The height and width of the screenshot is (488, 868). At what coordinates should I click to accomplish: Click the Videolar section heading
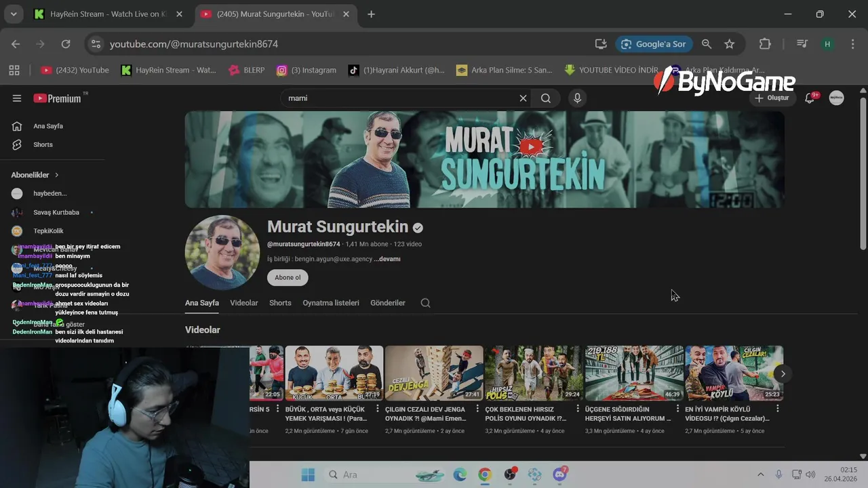point(203,330)
